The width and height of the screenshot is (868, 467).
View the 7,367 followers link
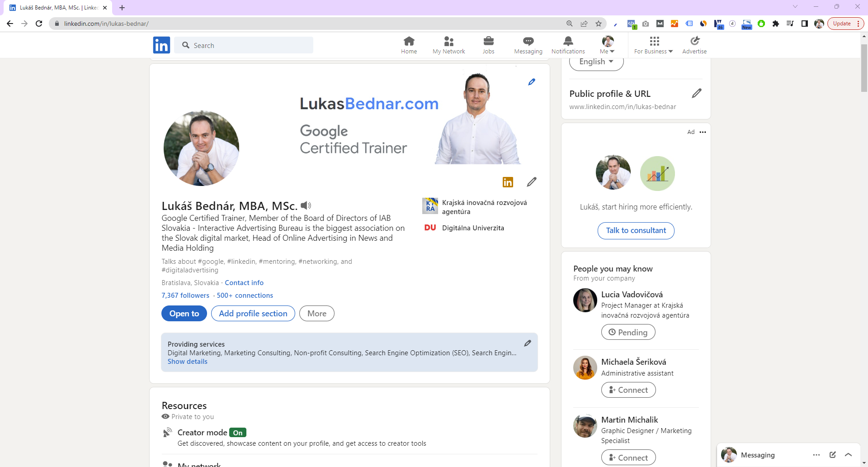[x=185, y=295]
